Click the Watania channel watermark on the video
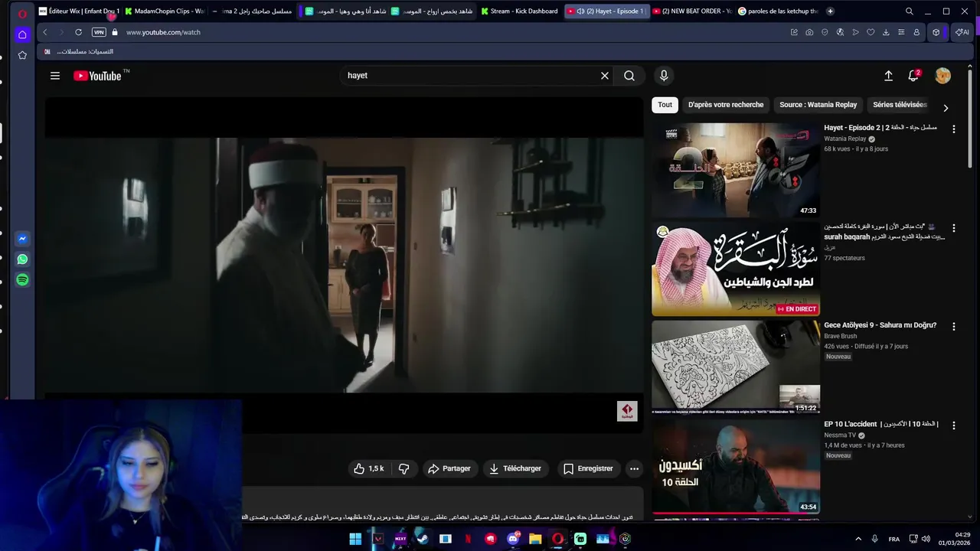Viewport: 980px width, 551px height. coord(627,411)
